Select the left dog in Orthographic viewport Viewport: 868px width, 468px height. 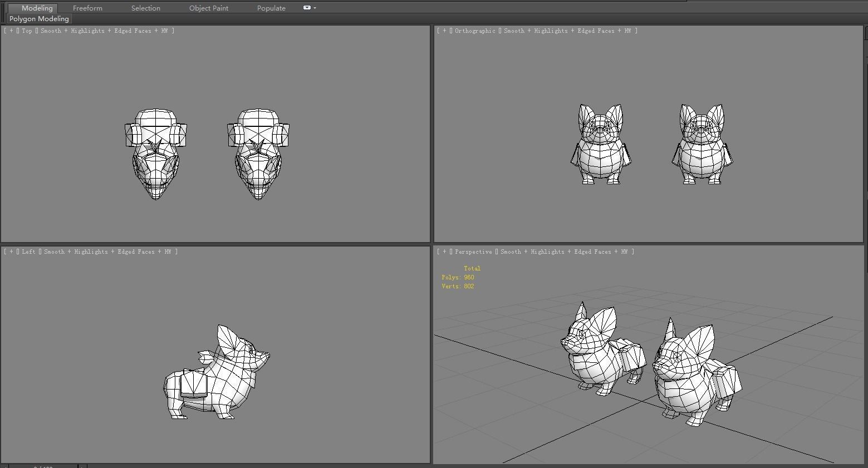(x=601, y=144)
